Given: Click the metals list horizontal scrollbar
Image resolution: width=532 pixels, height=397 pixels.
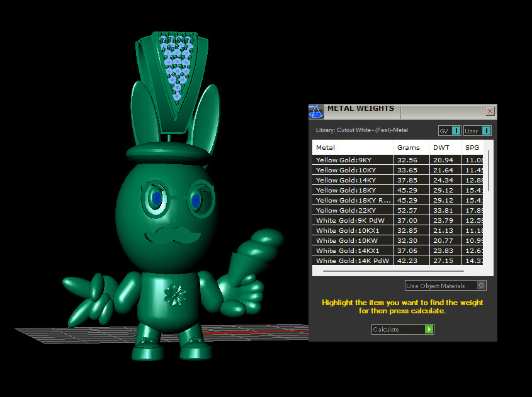Looking at the screenshot, I should [x=393, y=271].
